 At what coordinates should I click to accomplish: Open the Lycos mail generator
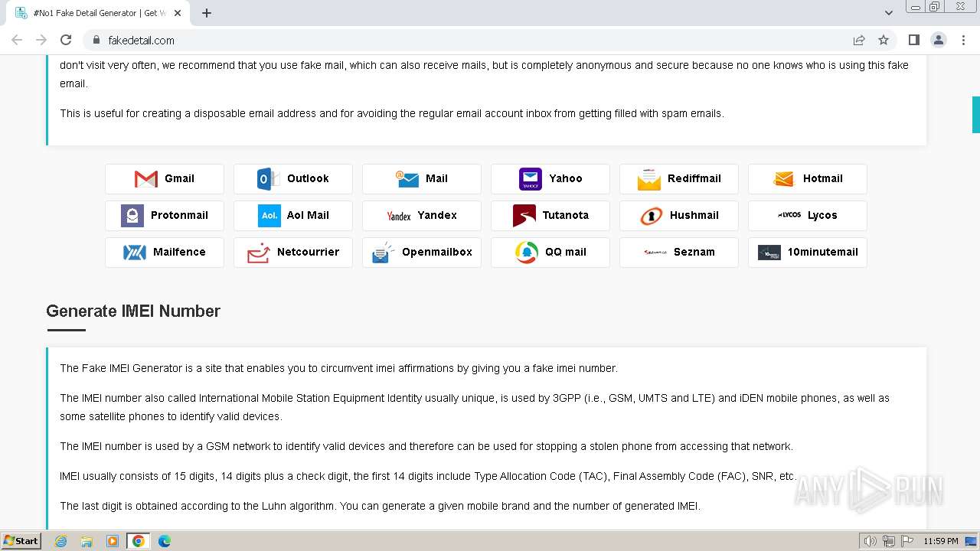808,215
